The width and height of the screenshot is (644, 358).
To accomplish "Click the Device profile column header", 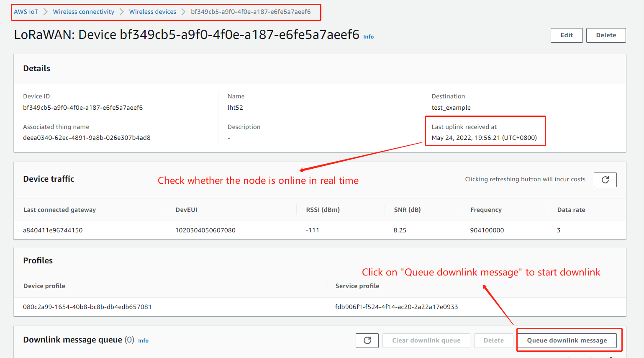I will pos(44,286).
